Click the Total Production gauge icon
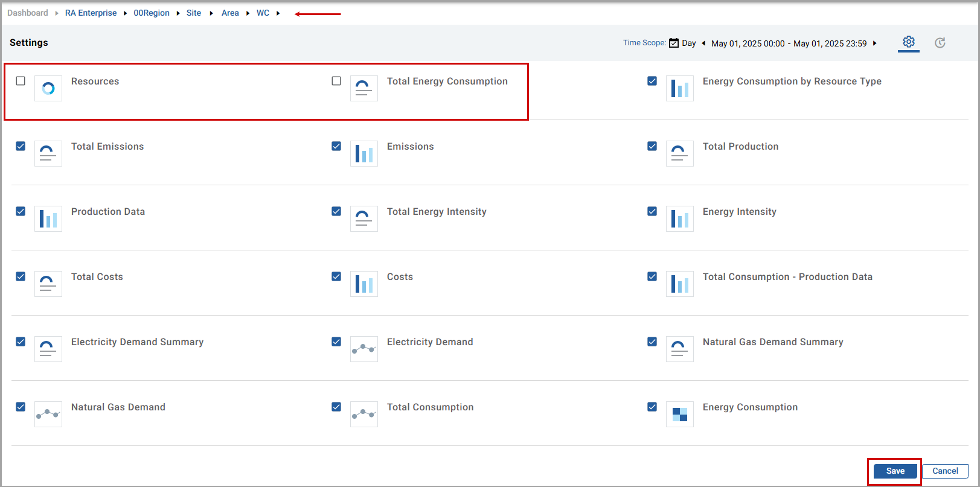 coord(679,154)
